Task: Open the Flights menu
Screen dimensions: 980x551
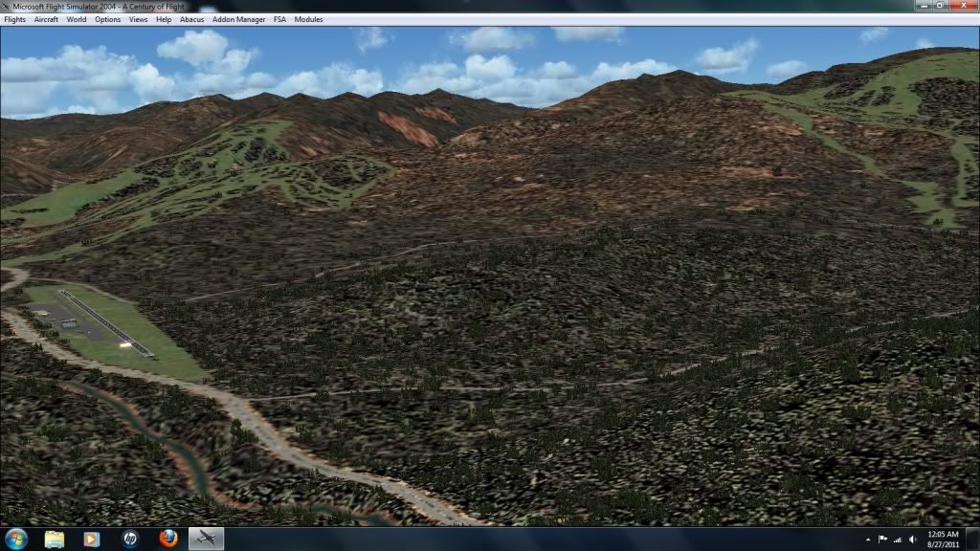Action: 15,19
